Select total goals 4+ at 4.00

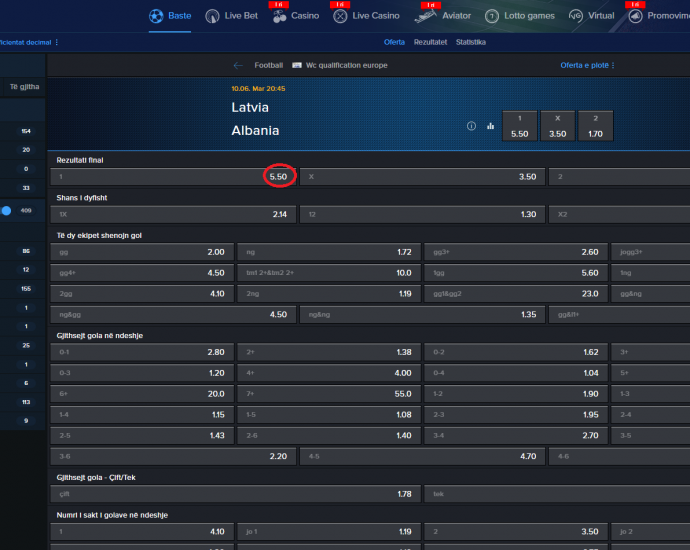pos(329,373)
